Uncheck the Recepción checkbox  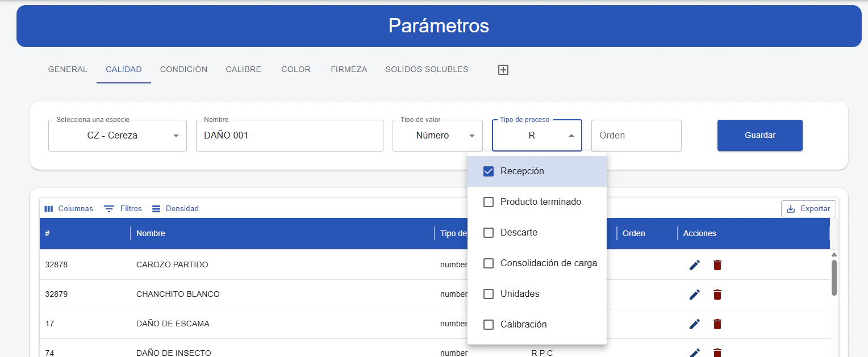click(x=488, y=171)
